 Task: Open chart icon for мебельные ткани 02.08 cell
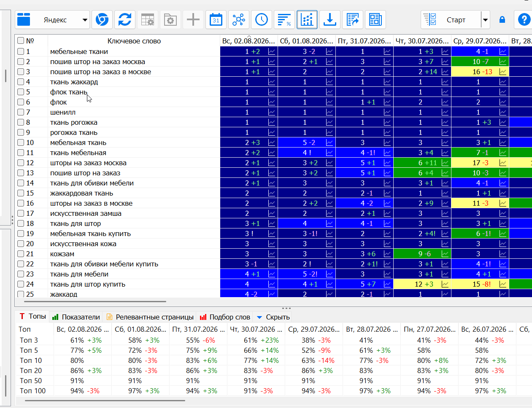272,51
